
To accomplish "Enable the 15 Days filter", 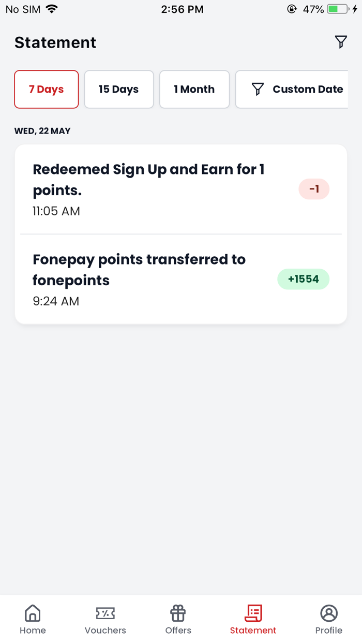I will (x=118, y=89).
